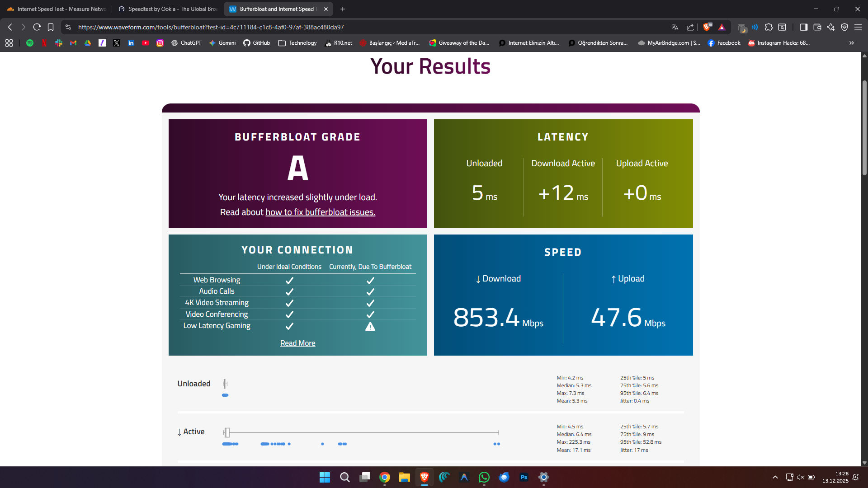Open the Brave Wallet icon
Viewport: 868px width, 488px height.
(x=817, y=27)
